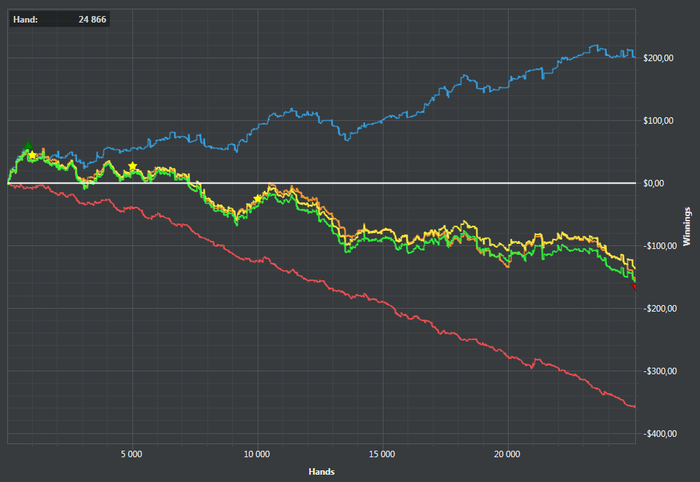The width and height of the screenshot is (700, 482).
Task: Click the red triangle low-point marker
Action: click(x=634, y=287)
